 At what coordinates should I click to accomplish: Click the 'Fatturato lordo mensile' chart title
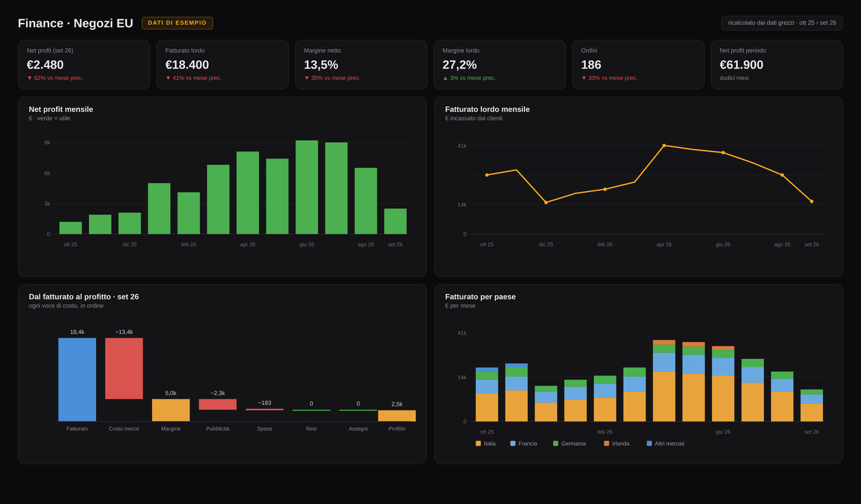coord(487,109)
